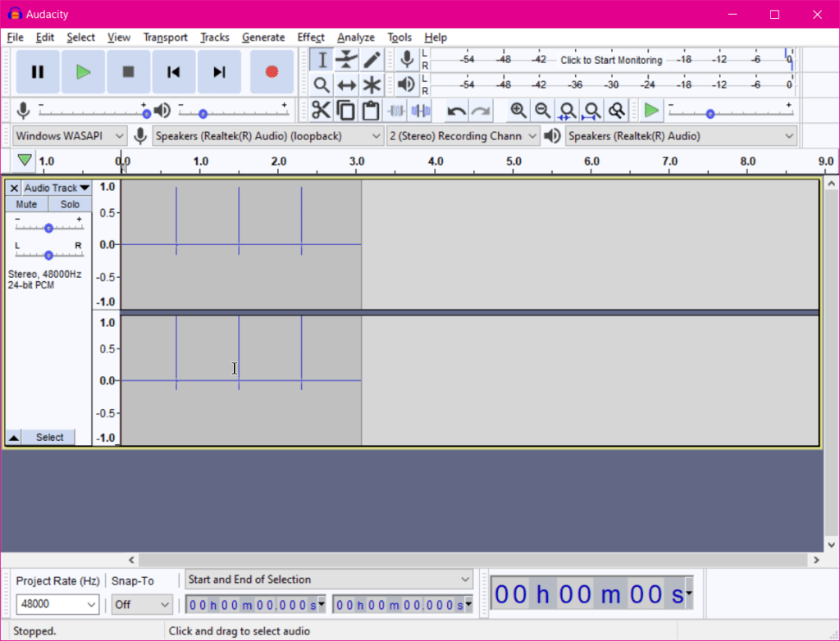Click the Play-at-Speed slider
840x641 pixels.
(730, 113)
